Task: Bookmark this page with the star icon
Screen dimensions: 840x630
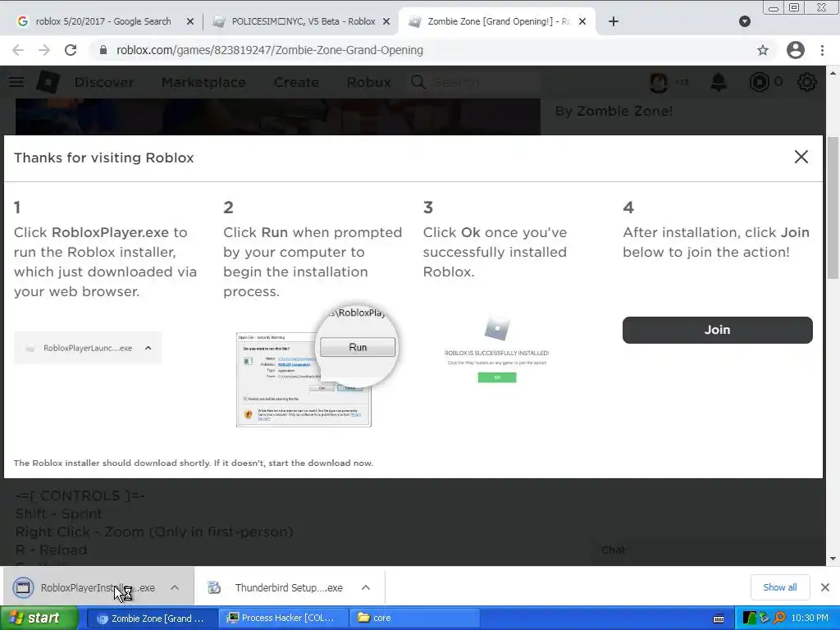Action: click(763, 50)
